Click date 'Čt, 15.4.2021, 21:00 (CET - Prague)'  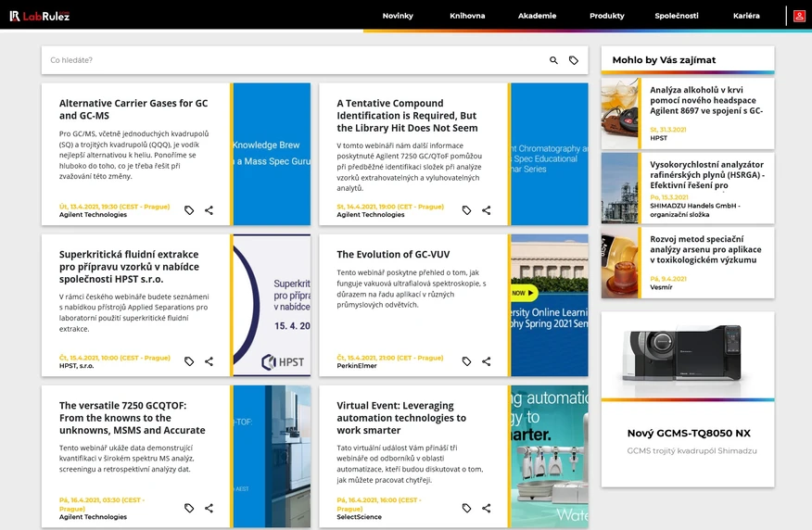coord(390,358)
